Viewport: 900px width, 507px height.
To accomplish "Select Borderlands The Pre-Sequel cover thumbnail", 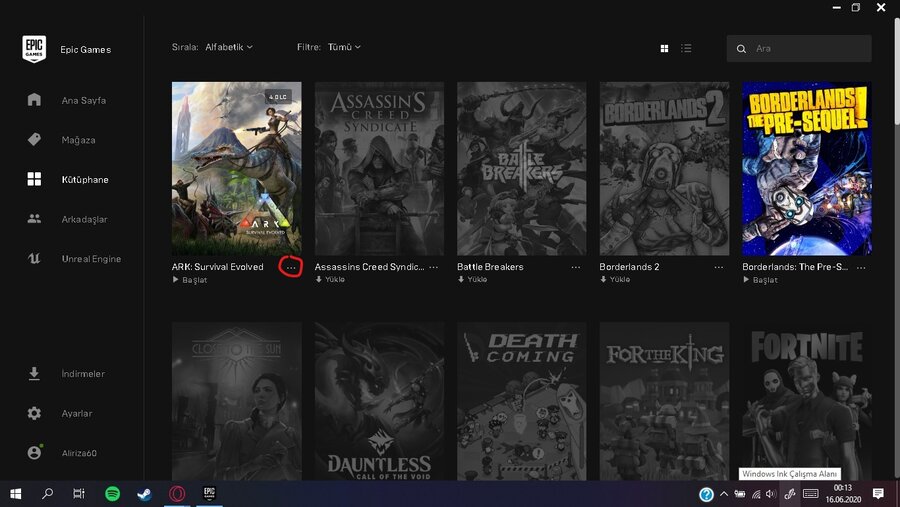I will pos(806,168).
